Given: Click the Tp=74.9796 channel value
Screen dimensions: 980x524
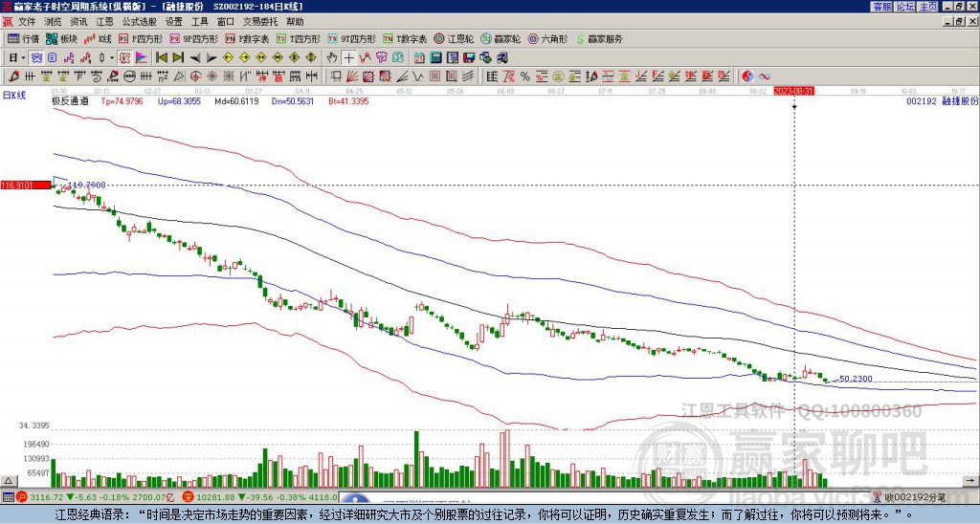Looking at the screenshot, I should (122, 100).
